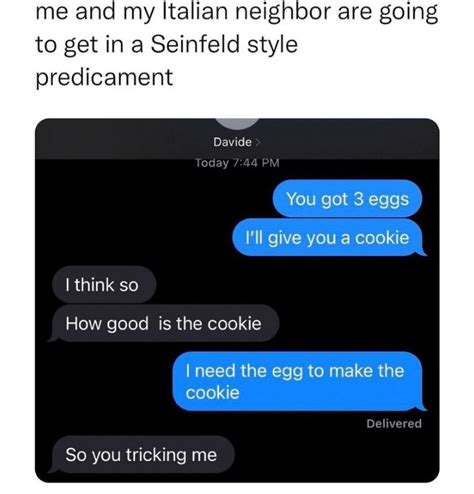Tap the chevron next to Davide
This screenshot has width=474, height=494.
click(258, 142)
